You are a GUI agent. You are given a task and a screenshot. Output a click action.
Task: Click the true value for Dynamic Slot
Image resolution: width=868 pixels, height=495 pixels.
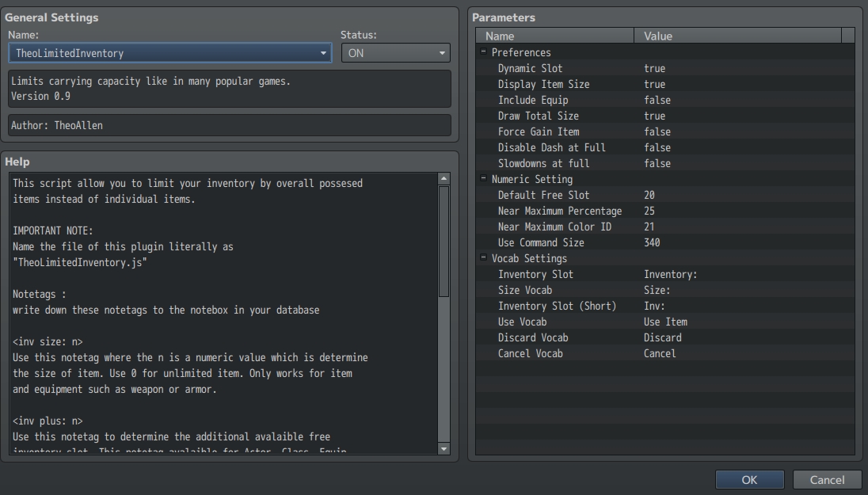(654, 68)
